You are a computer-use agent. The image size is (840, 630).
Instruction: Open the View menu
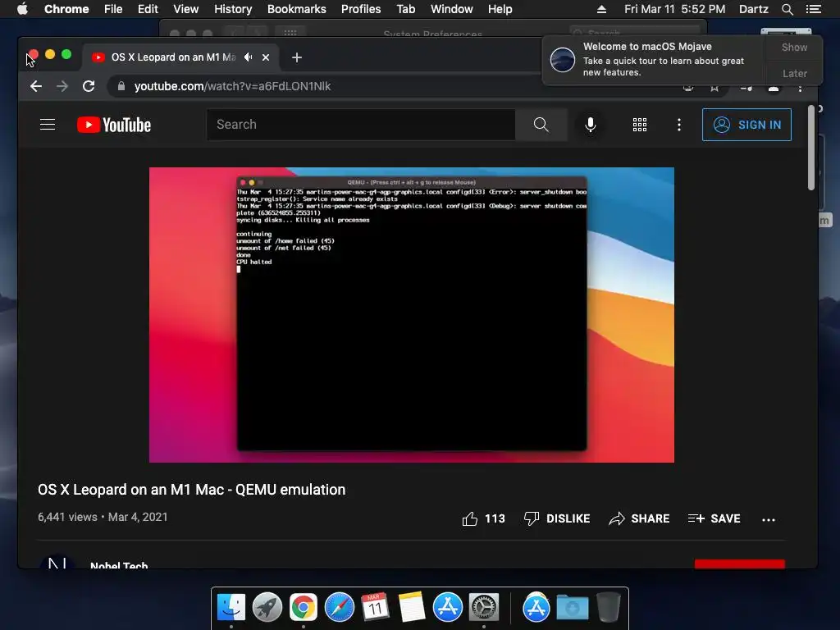pos(186,9)
